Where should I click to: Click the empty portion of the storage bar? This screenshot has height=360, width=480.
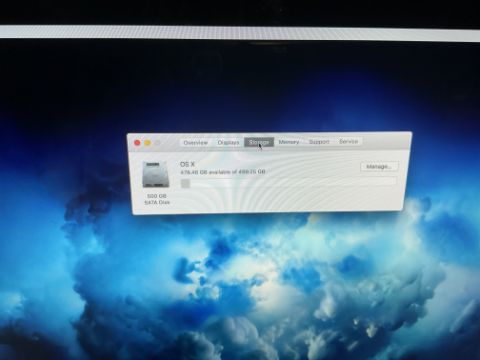(x=293, y=182)
